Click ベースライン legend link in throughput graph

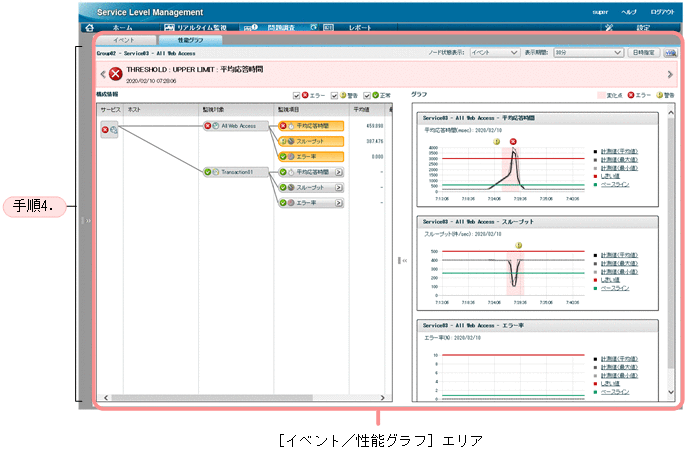pos(615,288)
